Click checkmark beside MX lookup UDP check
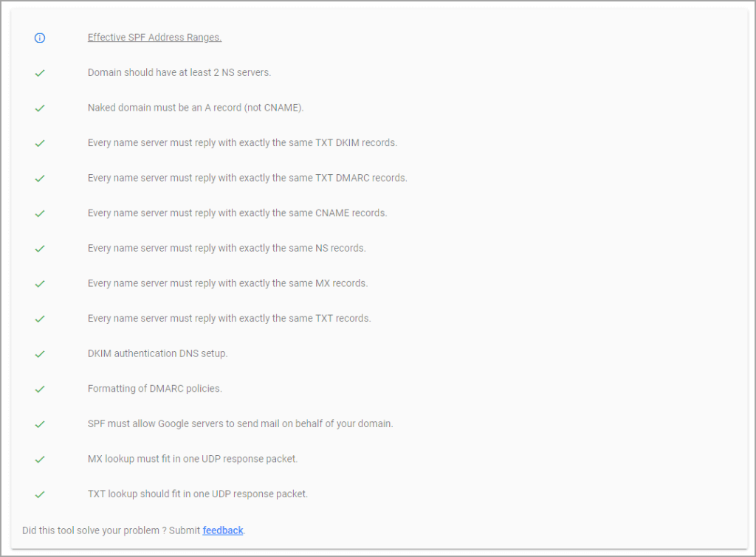The image size is (756, 557). (40, 459)
